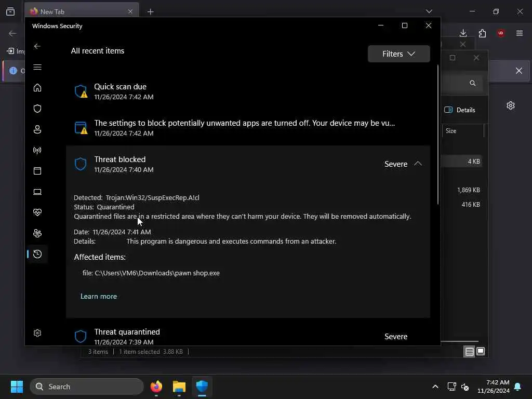Close the New Tab browser tab
The height and width of the screenshot is (399, 532).
pos(130,11)
